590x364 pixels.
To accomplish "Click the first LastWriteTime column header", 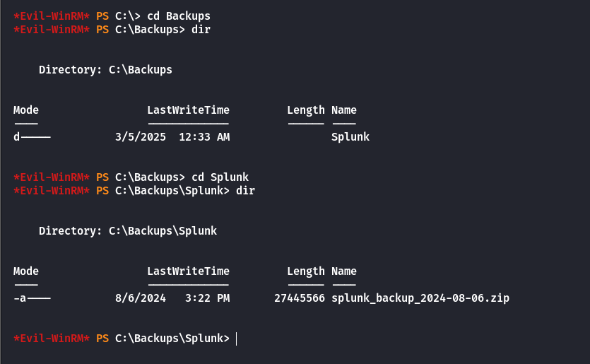I will pyautogui.click(x=188, y=110).
